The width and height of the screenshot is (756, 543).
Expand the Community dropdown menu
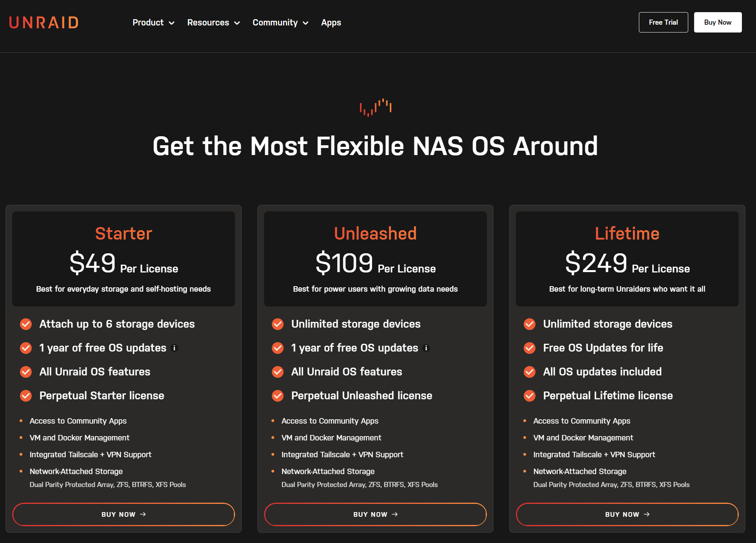280,23
